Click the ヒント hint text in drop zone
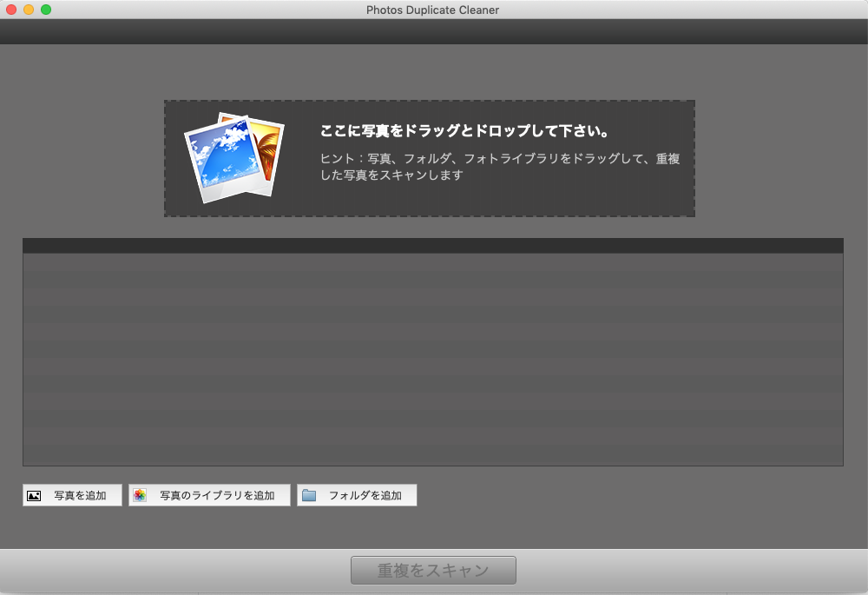The height and width of the screenshot is (595, 868). coord(500,167)
